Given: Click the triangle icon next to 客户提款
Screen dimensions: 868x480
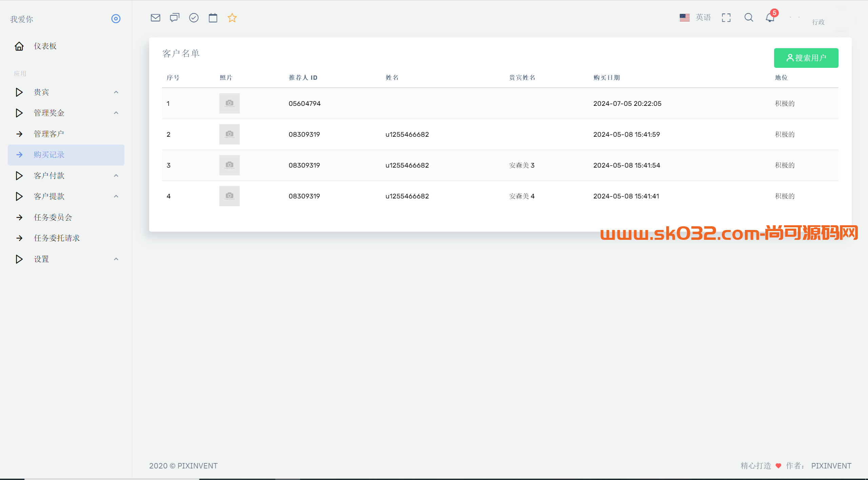Looking at the screenshot, I should coord(19,196).
